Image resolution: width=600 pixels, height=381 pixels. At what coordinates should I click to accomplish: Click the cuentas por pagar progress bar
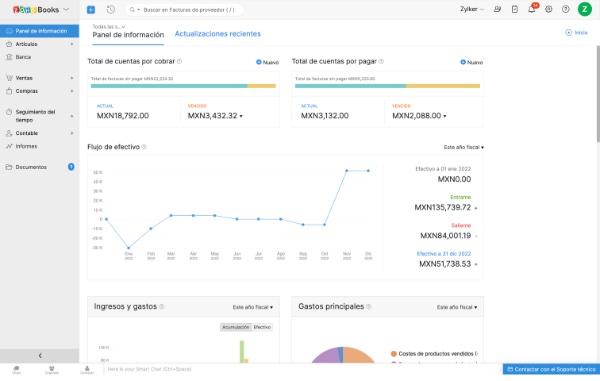click(387, 86)
